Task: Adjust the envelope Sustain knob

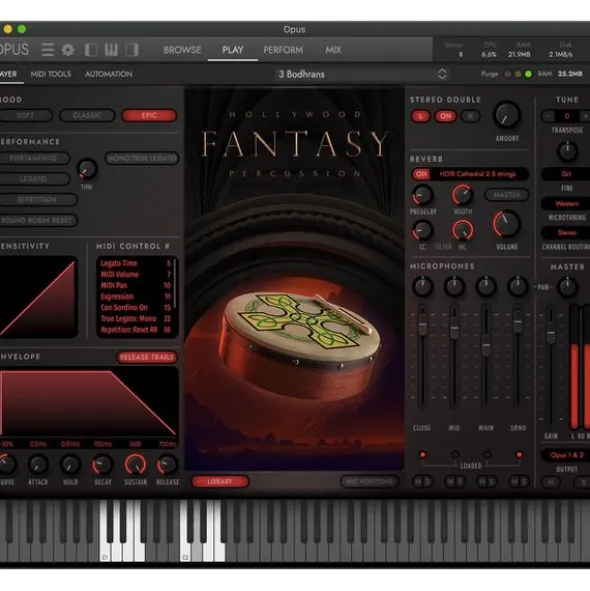Action: [135, 464]
